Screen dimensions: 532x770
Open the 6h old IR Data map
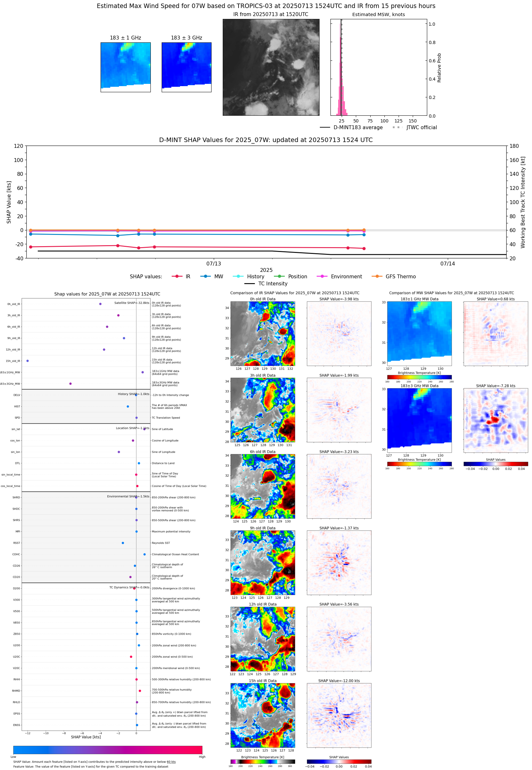(x=263, y=486)
